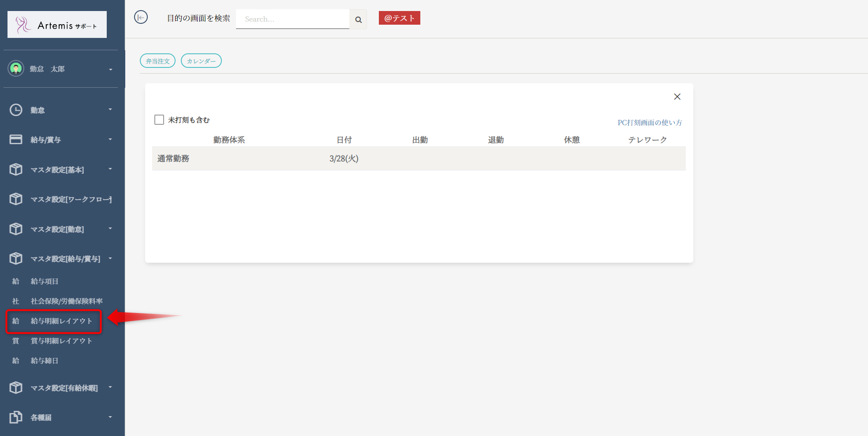Click the clock icon for 勤怠
Image resolution: width=868 pixels, height=436 pixels.
point(16,110)
